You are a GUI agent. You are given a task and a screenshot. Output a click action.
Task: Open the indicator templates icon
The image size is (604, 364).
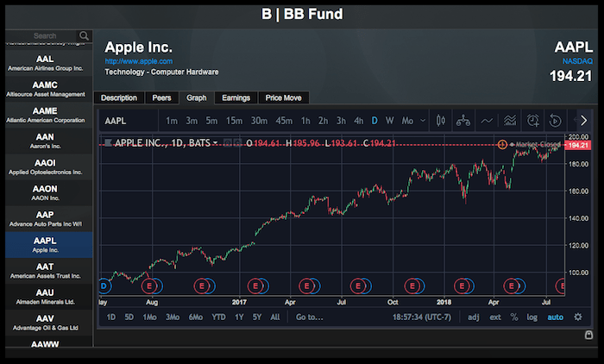pos(510,121)
